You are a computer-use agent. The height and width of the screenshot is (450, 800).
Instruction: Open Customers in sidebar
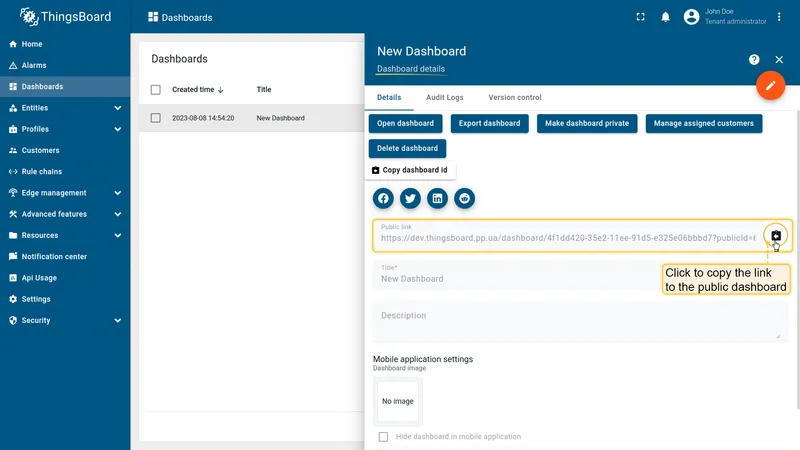pyautogui.click(x=65, y=151)
